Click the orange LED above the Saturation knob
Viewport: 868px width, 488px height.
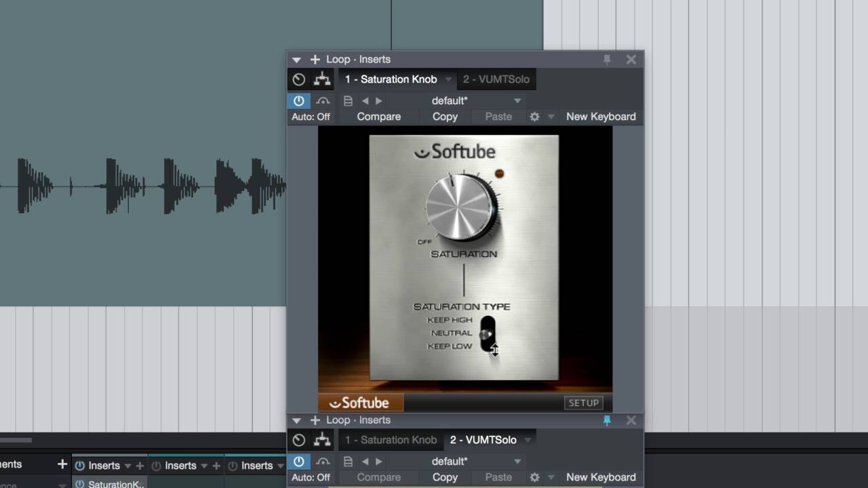pyautogui.click(x=499, y=174)
